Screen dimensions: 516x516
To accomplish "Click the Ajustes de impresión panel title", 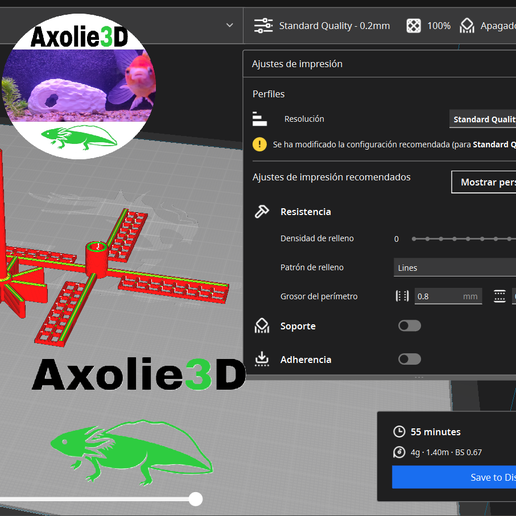I will (x=297, y=64).
